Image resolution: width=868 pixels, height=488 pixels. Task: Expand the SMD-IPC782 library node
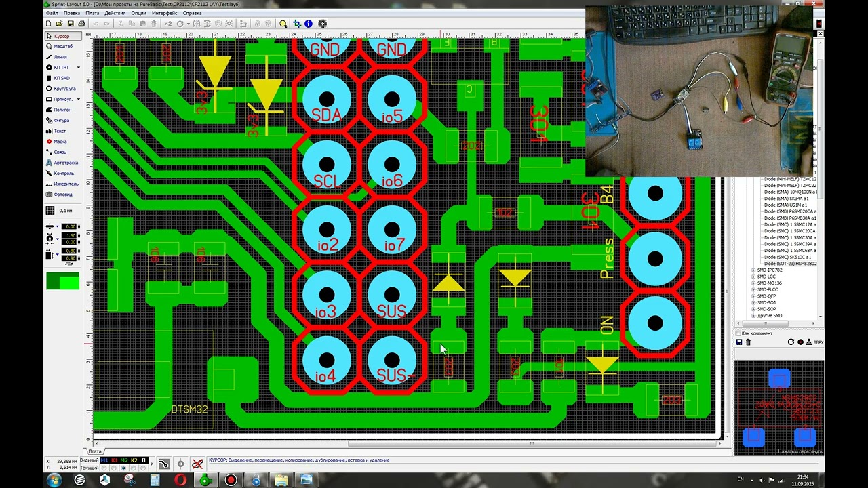pos(753,270)
